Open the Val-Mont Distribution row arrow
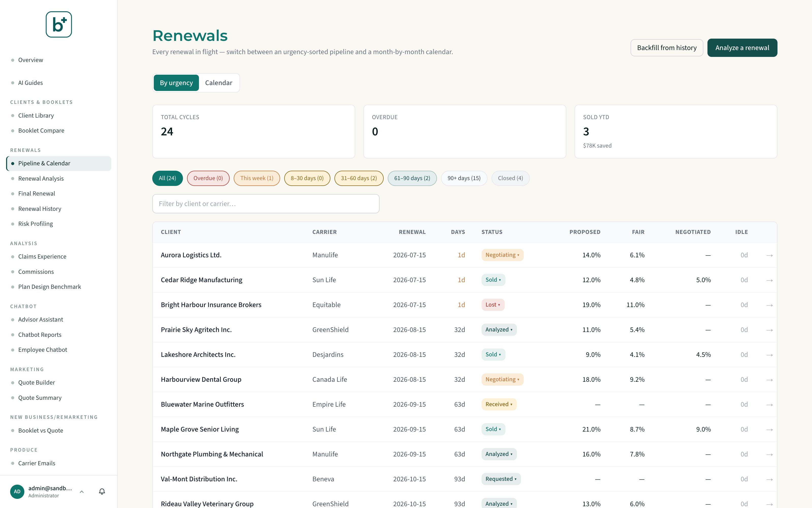Image resolution: width=812 pixels, height=508 pixels. pos(769,479)
